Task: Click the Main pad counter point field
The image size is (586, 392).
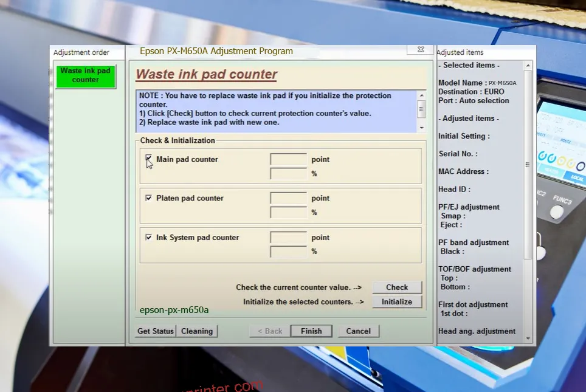Action: (288, 159)
